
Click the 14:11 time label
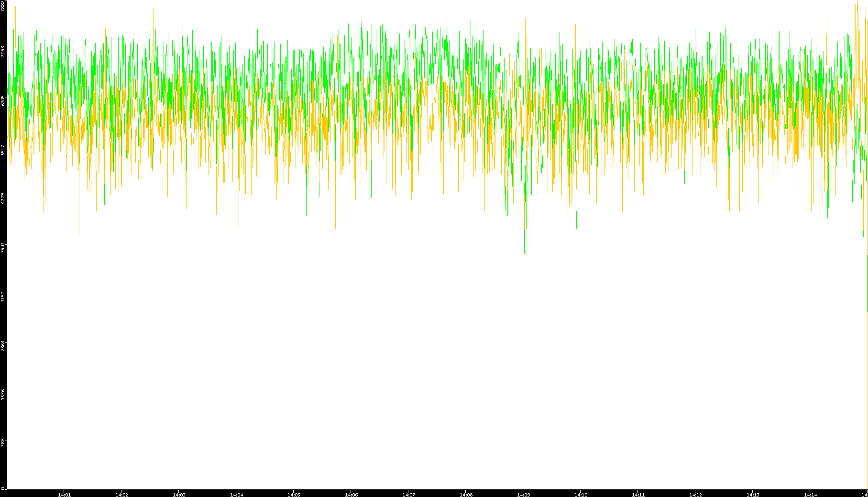[638, 495]
